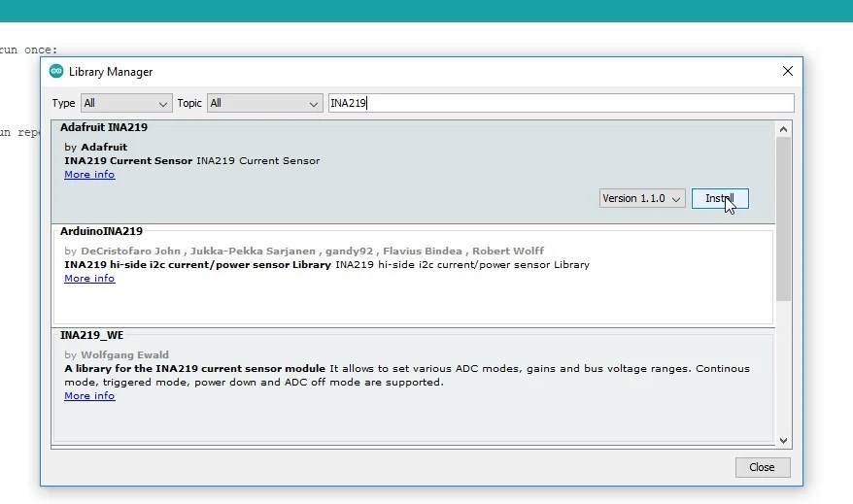Viewport: 853px width, 504px height.
Task: Click the Library Manager title bar text
Action: [111, 72]
